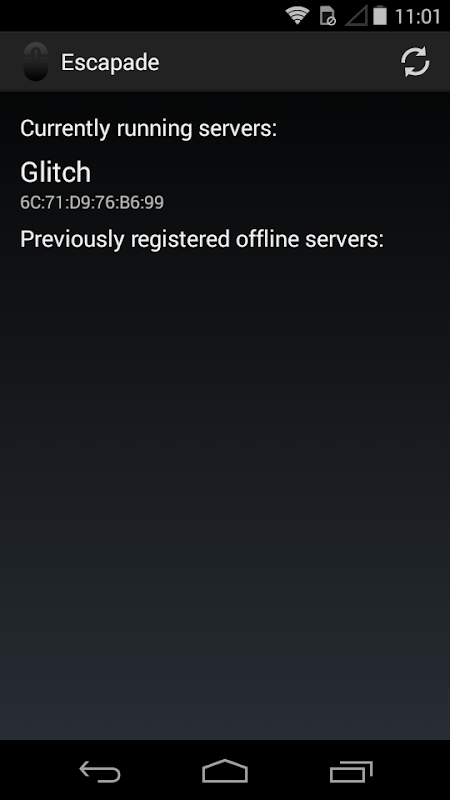The width and height of the screenshot is (450, 800).
Task: Tap the battery status icon
Action: (380, 15)
